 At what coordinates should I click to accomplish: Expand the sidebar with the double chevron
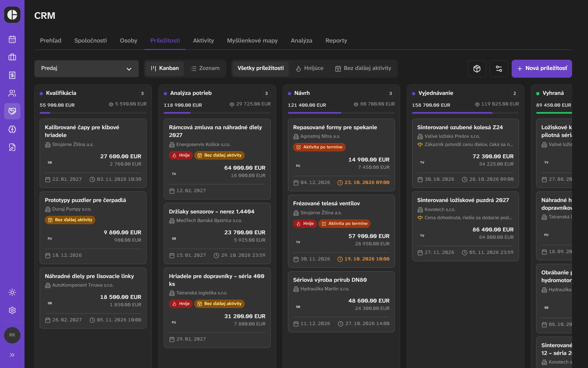(x=12, y=355)
